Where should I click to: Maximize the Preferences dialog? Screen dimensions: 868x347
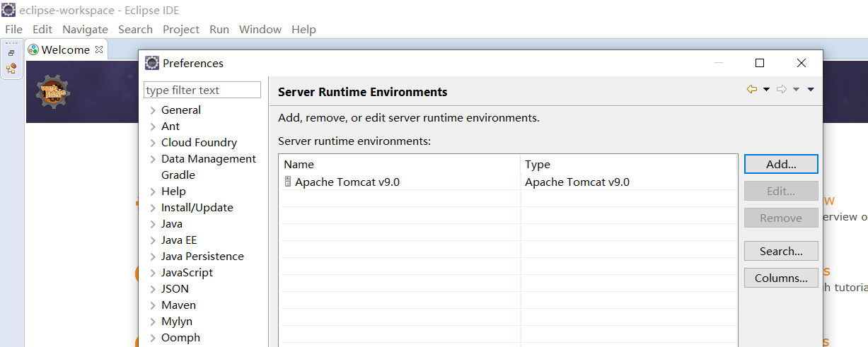[760, 63]
